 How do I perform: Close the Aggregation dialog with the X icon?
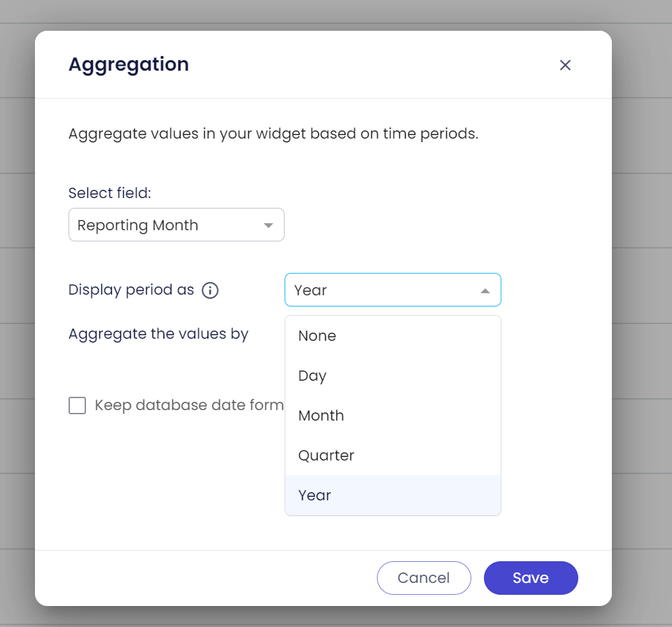565,65
